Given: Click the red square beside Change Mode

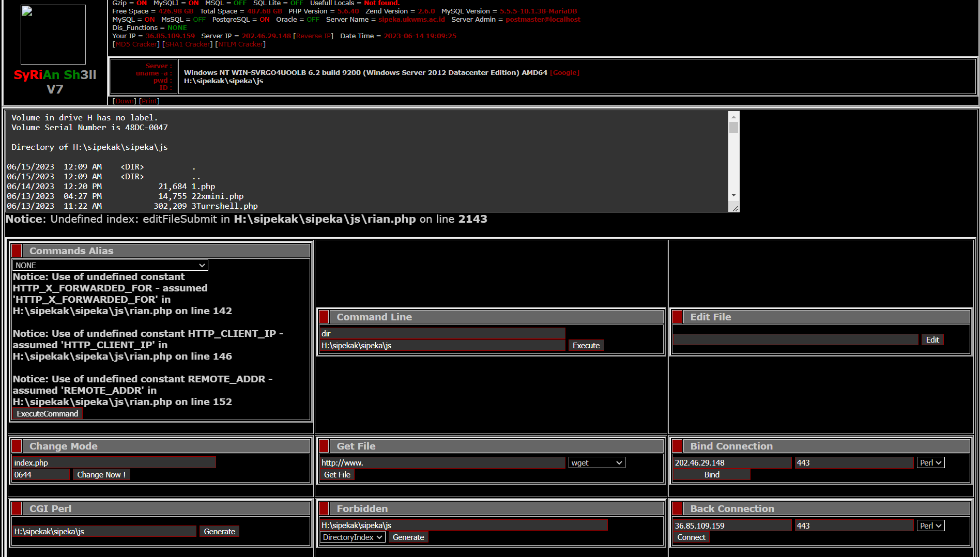Looking at the screenshot, I should [x=17, y=446].
